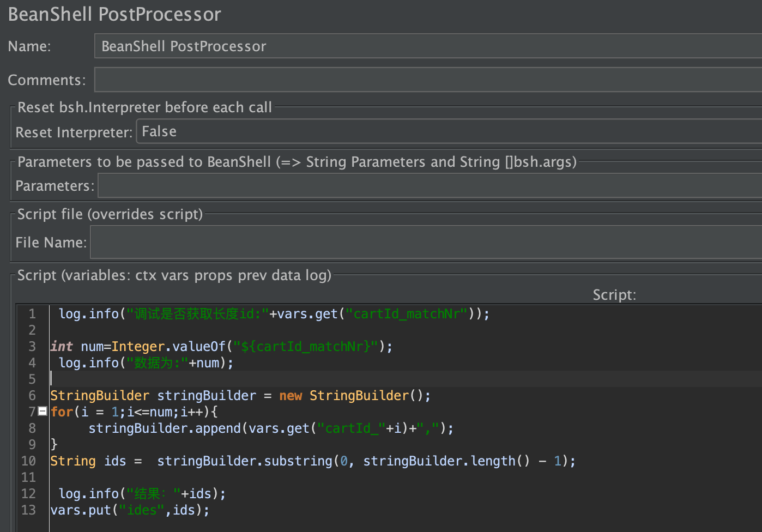Click the File Name input field
Screen dimensions: 762x532
point(426,243)
